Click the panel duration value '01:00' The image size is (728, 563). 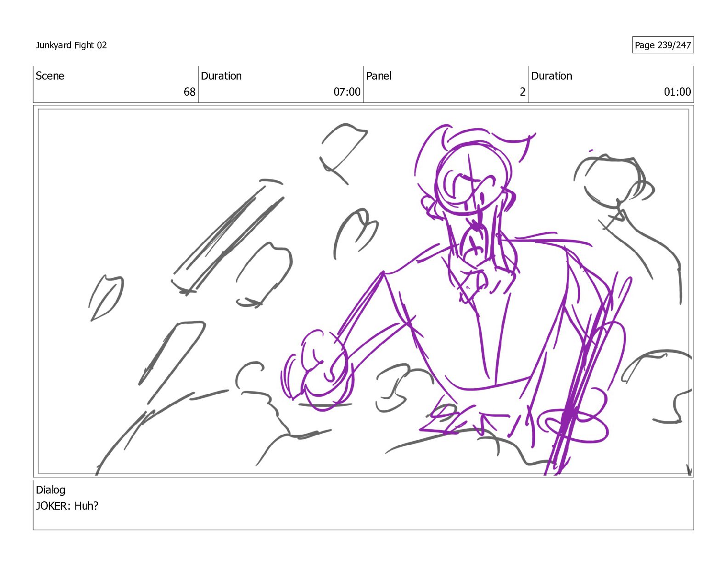pos(677,92)
